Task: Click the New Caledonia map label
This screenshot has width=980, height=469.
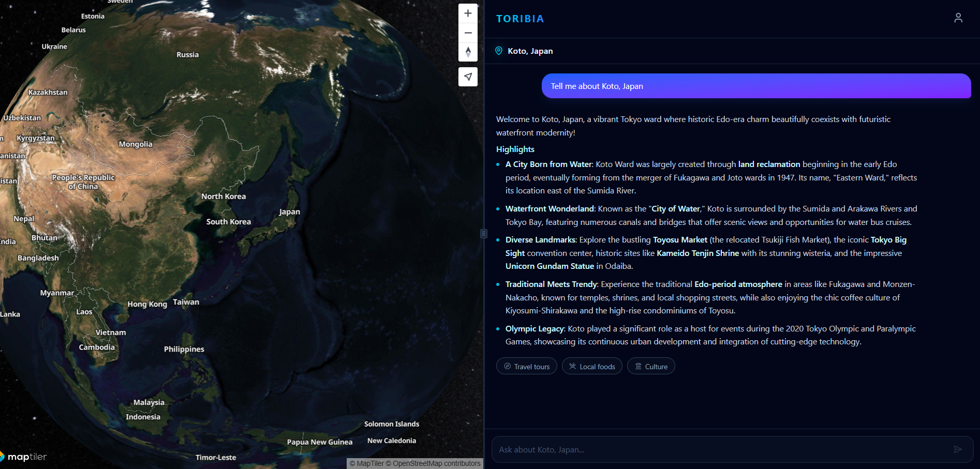Action: point(392,440)
